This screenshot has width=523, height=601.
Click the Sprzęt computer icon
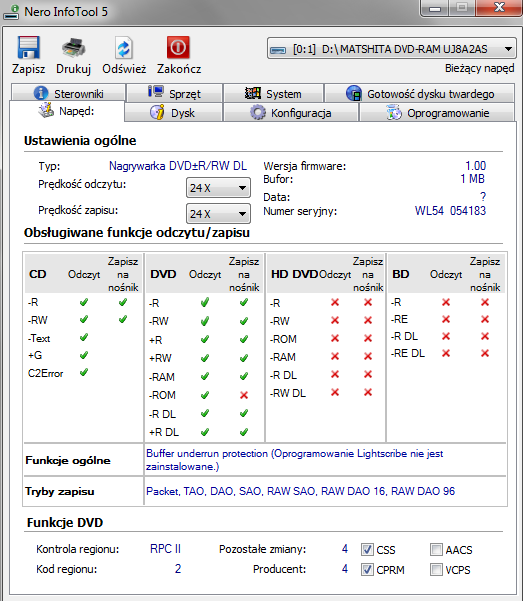pyautogui.click(x=156, y=92)
